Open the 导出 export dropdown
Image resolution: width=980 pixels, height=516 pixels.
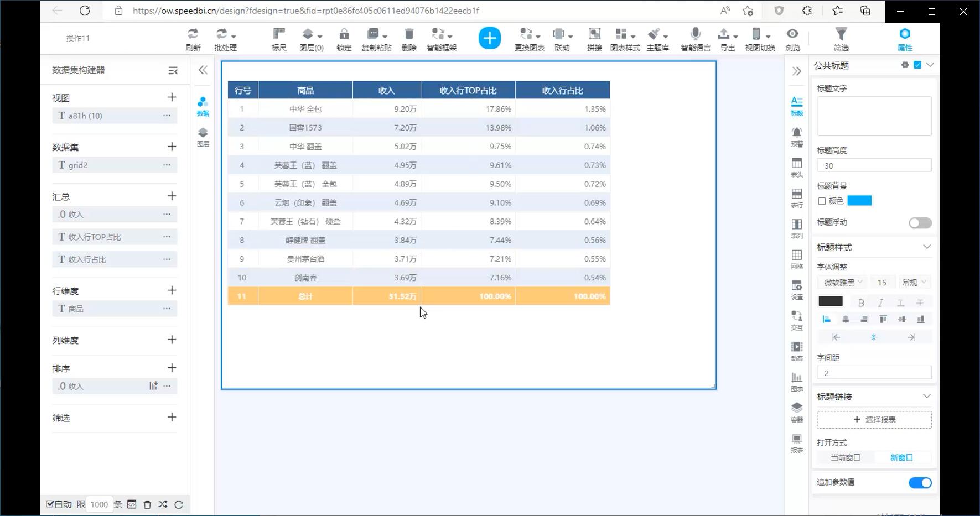pos(728,34)
